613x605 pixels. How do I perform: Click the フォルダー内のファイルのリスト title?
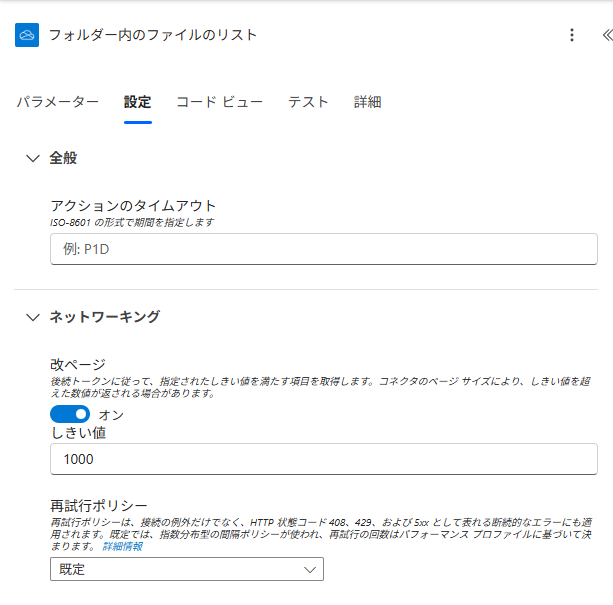[153, 35]
